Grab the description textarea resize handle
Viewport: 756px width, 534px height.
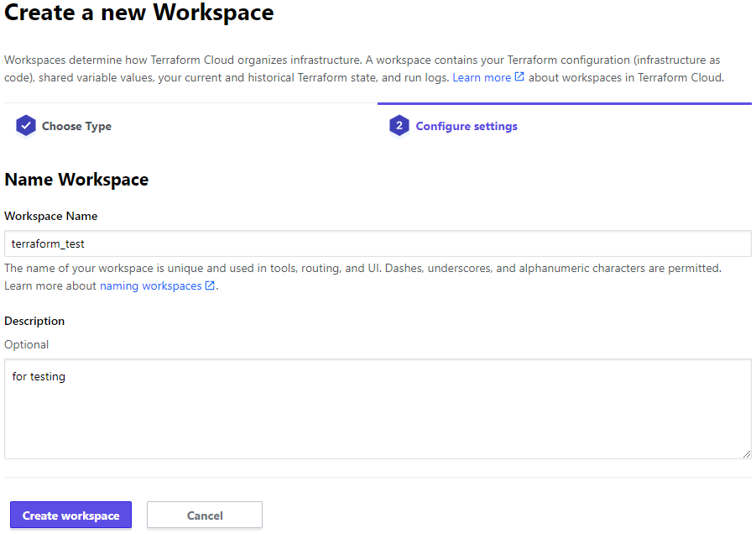click(747, 454)
